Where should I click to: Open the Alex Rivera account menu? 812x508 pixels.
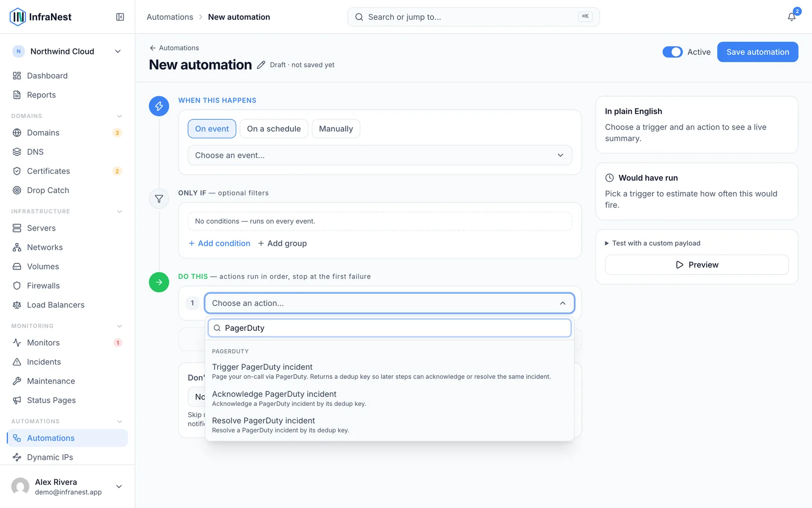[x=67, y=486]
